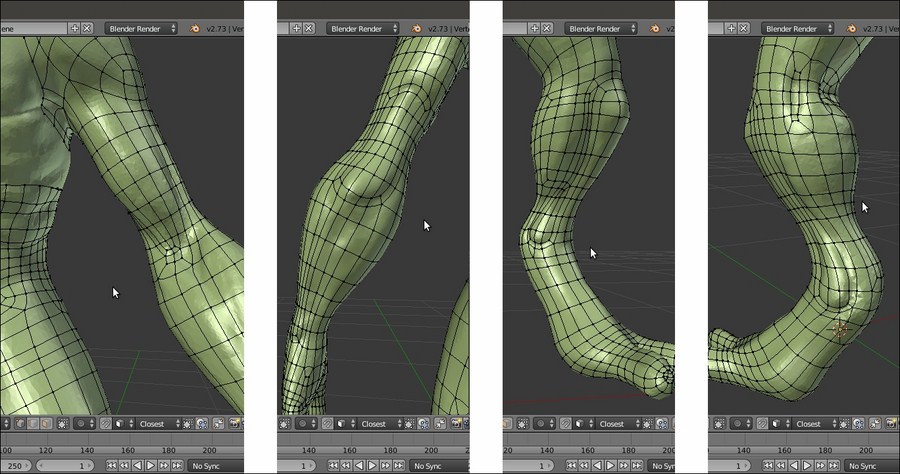Open Blender Render engine dropdown in first panel
This screenshot has width=900, height=474.
141,28
